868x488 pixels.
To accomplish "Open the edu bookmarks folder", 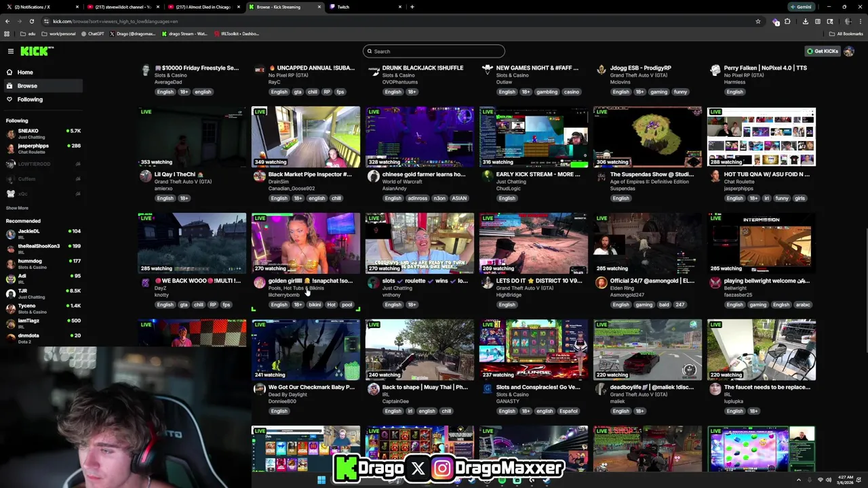I will pos(28,34).
